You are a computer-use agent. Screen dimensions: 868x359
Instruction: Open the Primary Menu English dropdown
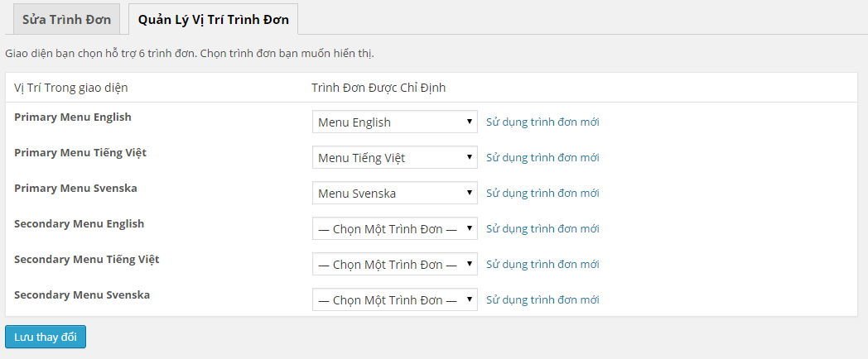tap(394, 122)
